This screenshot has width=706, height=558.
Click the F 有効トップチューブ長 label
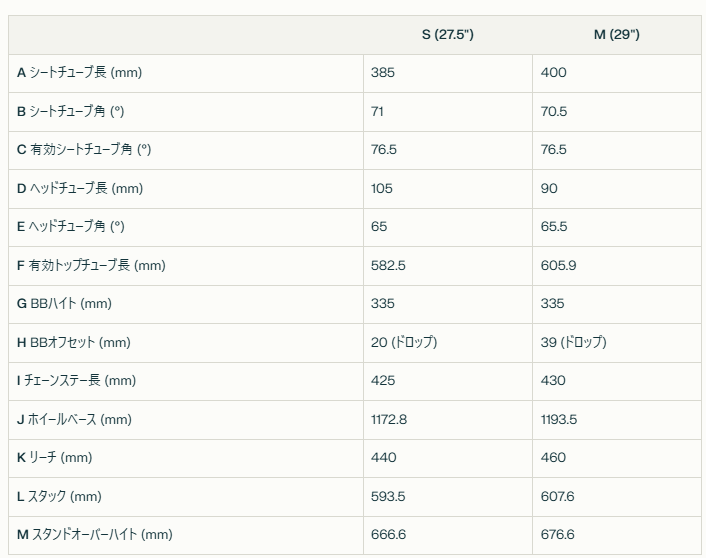click(91, 265)
